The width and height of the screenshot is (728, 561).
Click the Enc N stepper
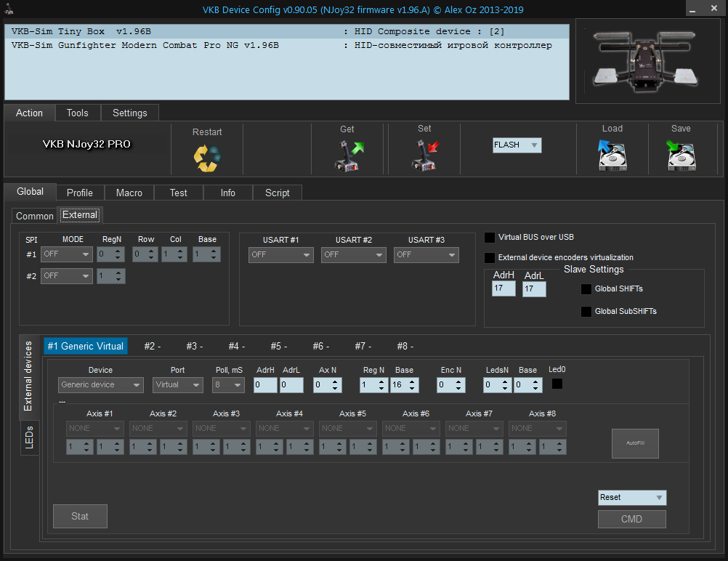click(450, 385)
